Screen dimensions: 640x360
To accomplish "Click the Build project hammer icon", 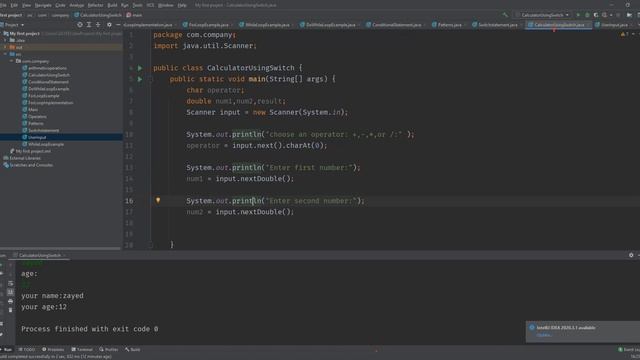I will pyautogui.click(x=505, y=15).
